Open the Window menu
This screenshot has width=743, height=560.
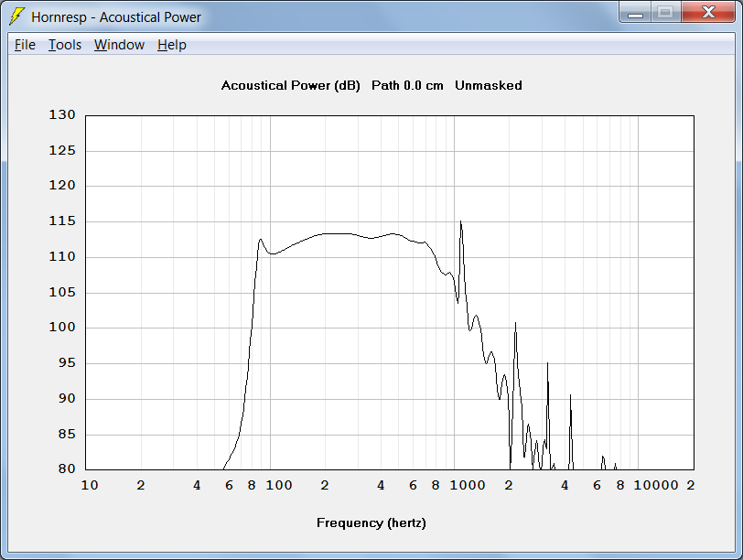[119, 45]
